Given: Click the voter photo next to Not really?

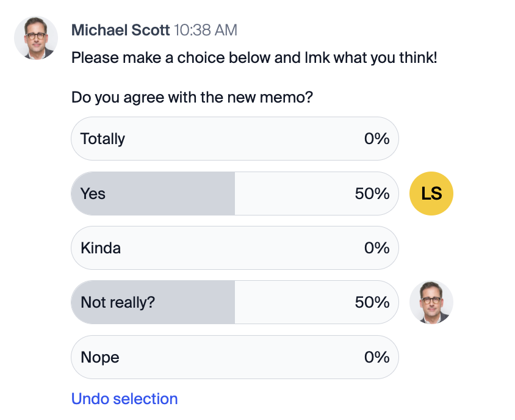Looking at the screenshot, I should point(431,302).
